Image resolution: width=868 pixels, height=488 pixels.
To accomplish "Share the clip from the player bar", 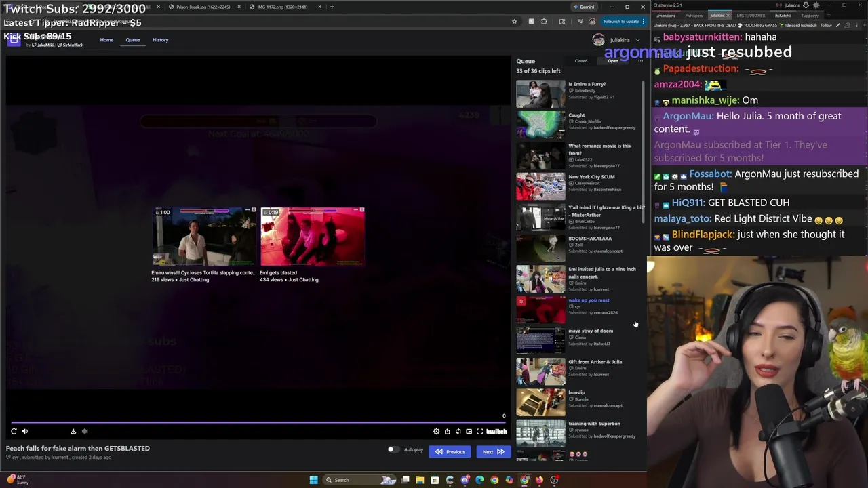I will 447,431.
